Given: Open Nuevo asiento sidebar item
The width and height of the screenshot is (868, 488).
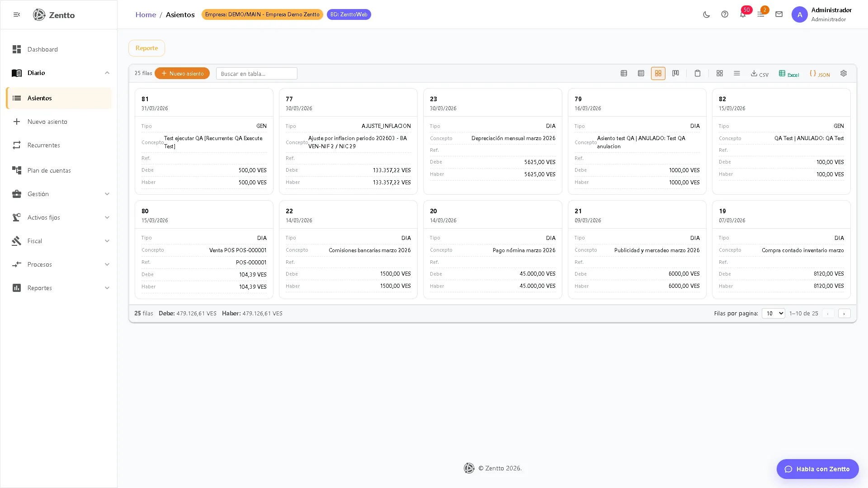Looking at the screenshot, I should [x=59, y=122].
